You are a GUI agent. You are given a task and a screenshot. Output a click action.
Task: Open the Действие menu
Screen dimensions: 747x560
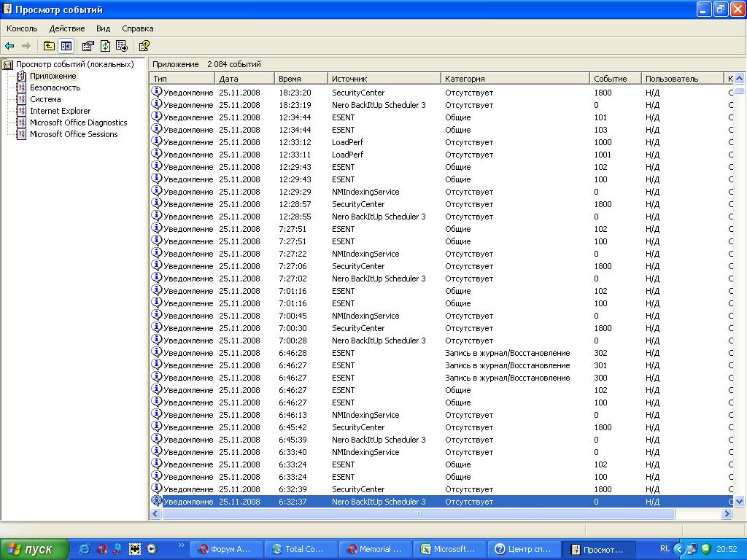67,28
